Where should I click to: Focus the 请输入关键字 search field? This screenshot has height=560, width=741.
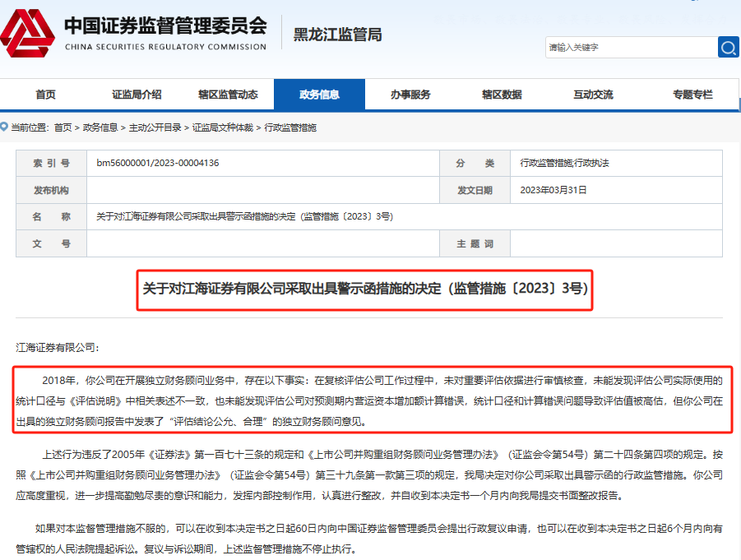click(632, 47)
